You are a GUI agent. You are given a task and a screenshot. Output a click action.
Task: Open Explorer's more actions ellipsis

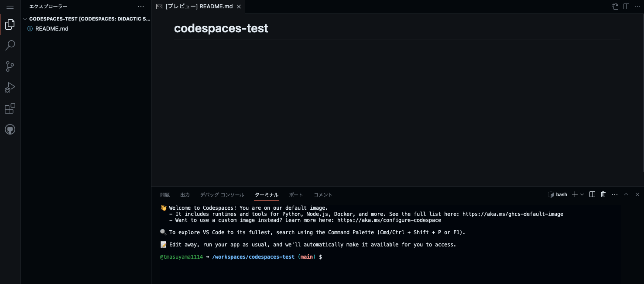click(x=141, y=7)
